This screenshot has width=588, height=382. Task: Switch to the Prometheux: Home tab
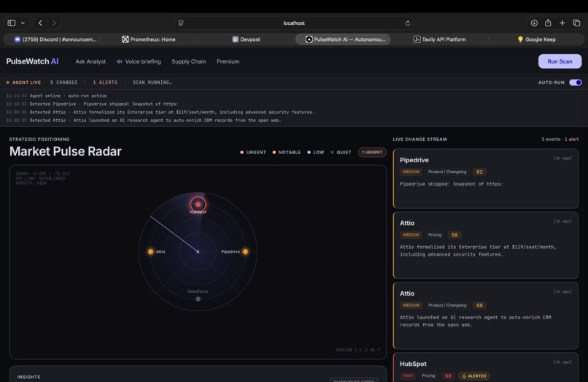[149, 39]
